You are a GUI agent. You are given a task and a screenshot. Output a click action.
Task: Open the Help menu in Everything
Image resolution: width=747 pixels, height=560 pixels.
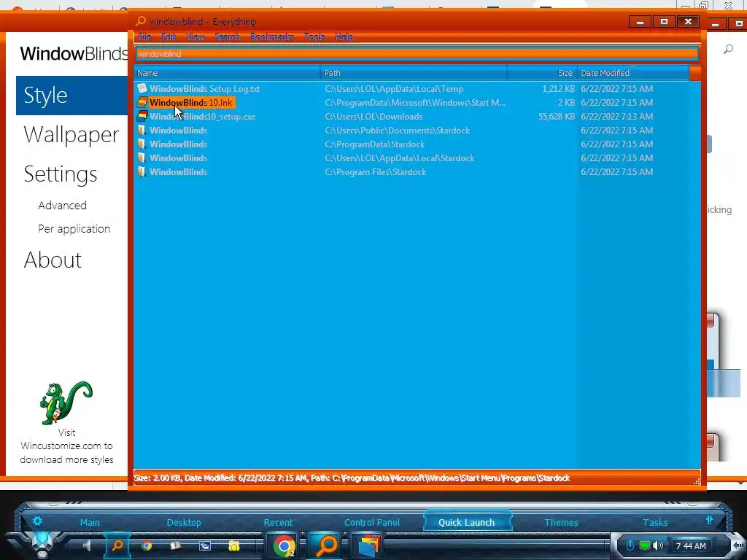pos(344,36)
